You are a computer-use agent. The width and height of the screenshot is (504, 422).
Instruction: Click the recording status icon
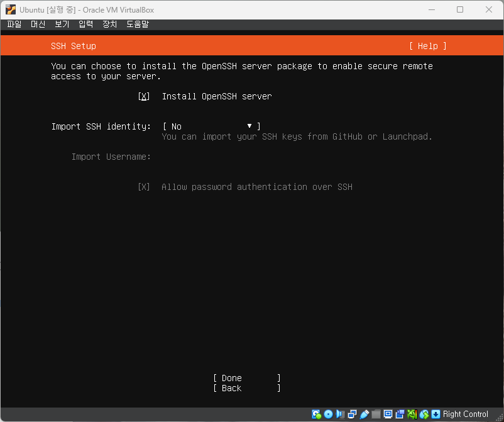[400, 414]
